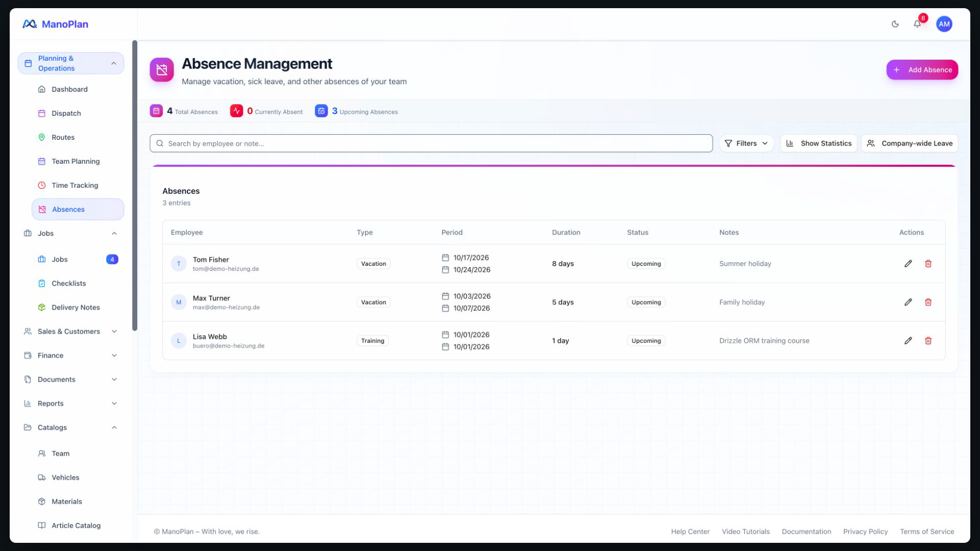The image size is (980, 551).
Task: Click the Add Absence button
Action: point(922,70)
